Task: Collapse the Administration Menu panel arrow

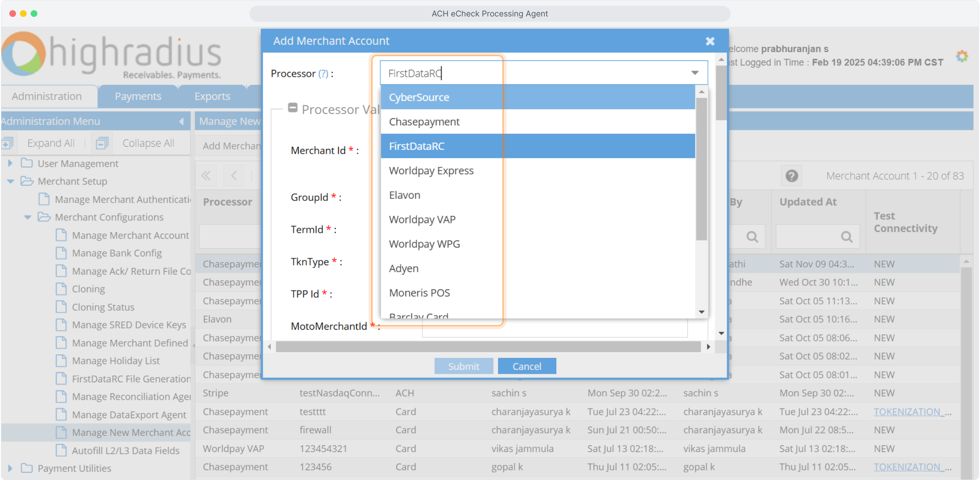Action: point(181,121)
